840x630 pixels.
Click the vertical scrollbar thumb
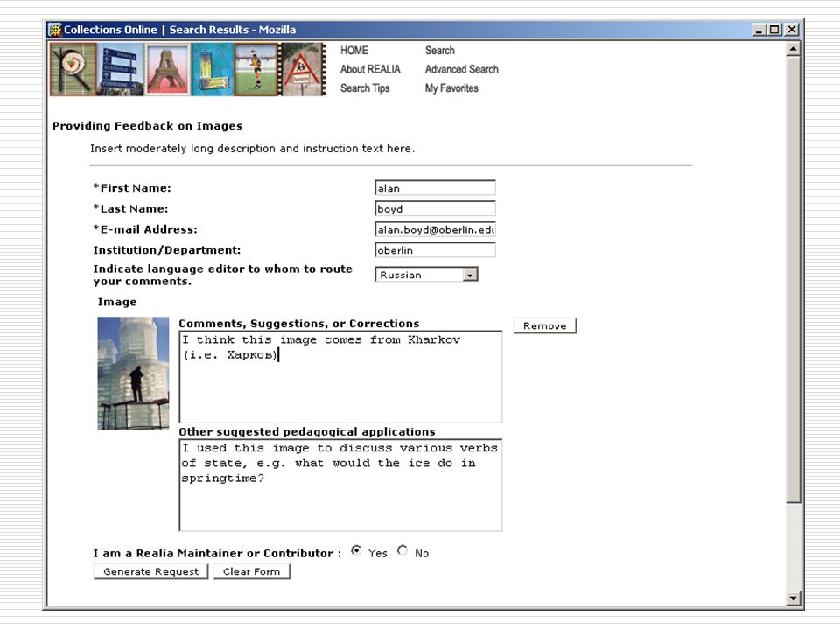click(794, 280)
